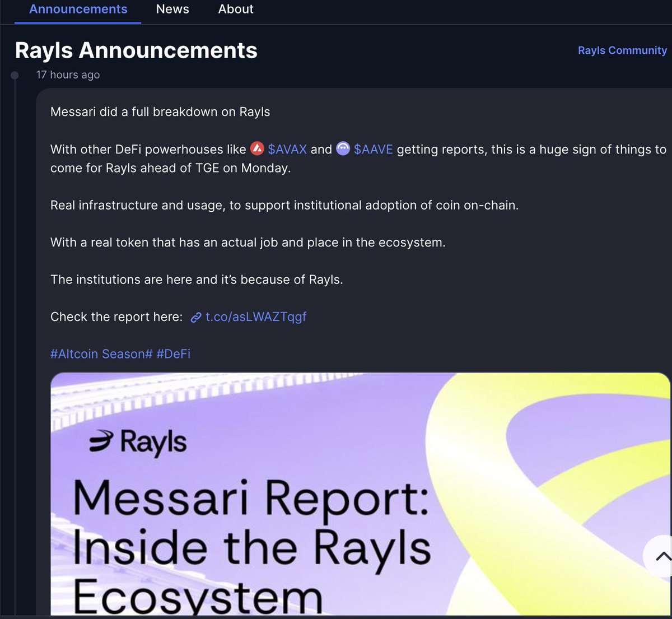Switch to the Announcements tab

78,10
